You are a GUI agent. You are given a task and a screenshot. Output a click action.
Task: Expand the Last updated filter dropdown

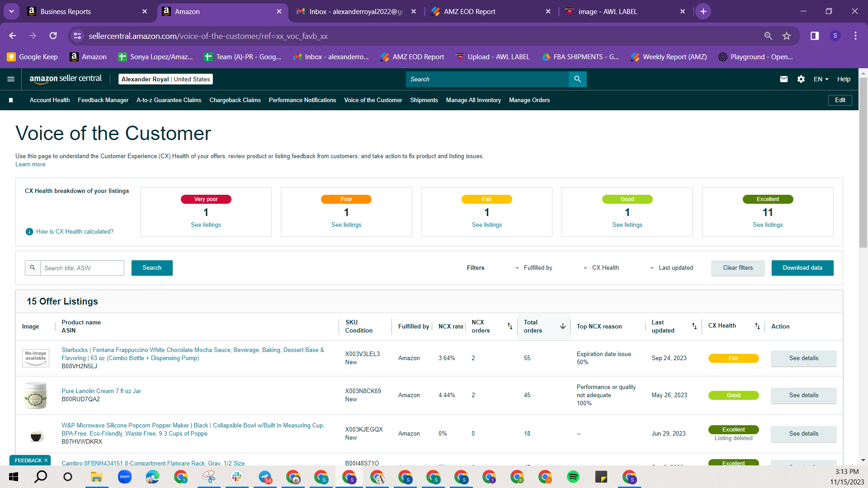point(671,268)
